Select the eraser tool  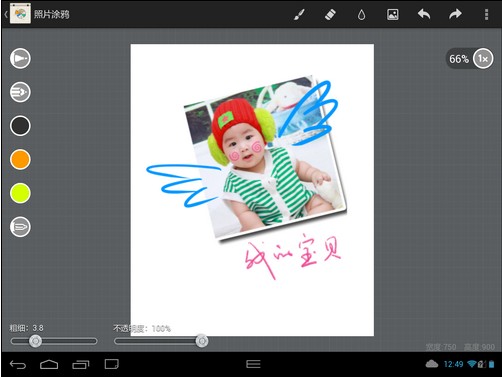(330, 15)
